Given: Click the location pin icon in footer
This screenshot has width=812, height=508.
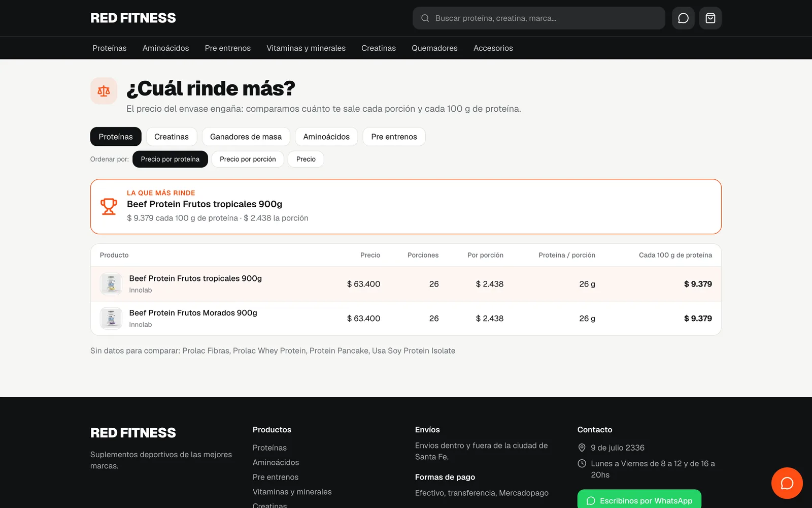Looking at the screenshot, I should (x=582, y=448).
